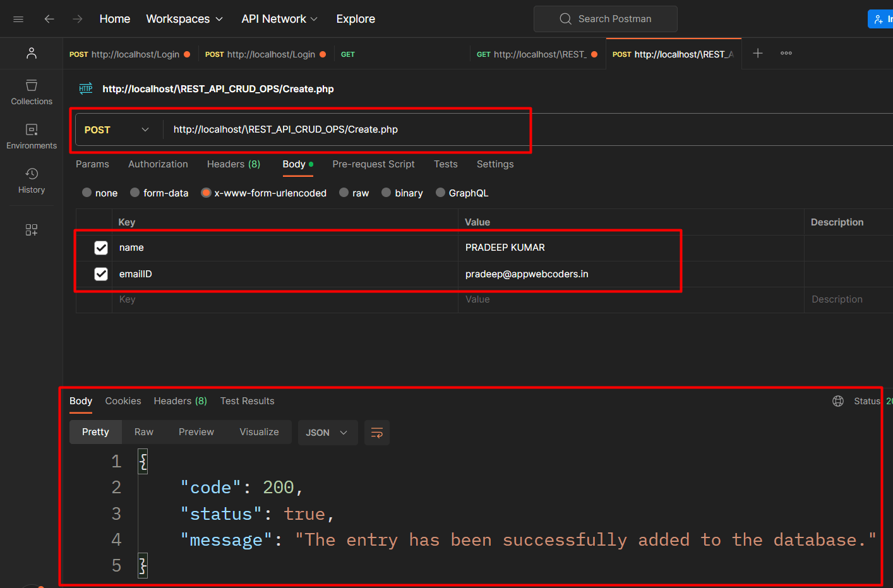The image size is (893, 588).
Task: Select the response Body tab
Action: (x=81, y=401)
